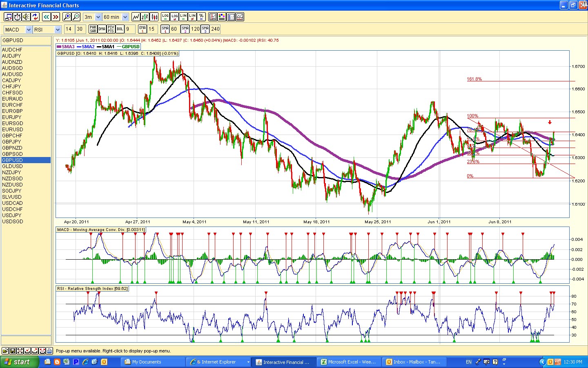Switch to candlestick chart style
This screenshot has height=368, width=588.
click(154, 17)
